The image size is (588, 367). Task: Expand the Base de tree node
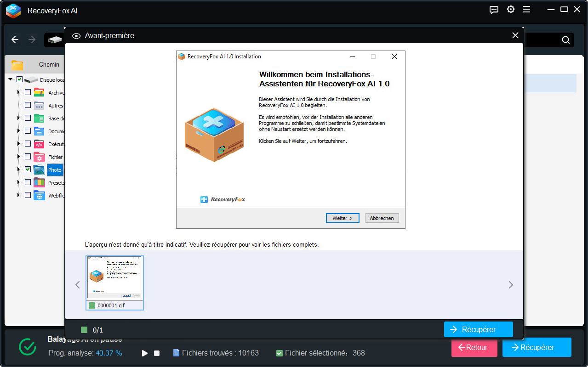point(19,118)
